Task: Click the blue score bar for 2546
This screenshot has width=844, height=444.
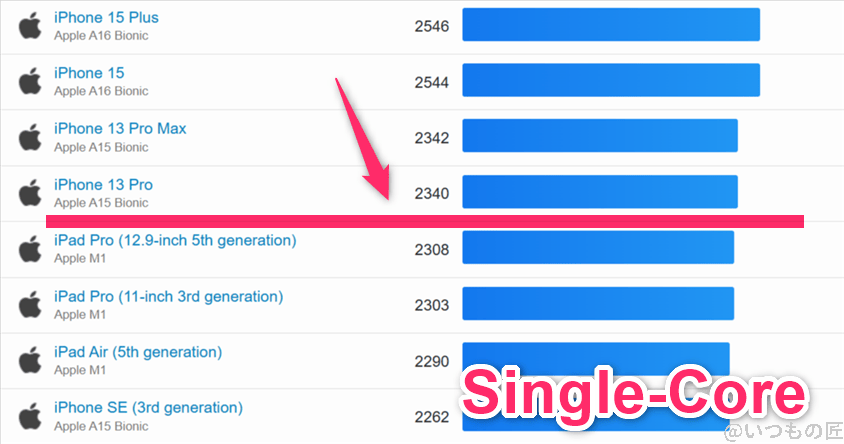Action: (611, 25)
